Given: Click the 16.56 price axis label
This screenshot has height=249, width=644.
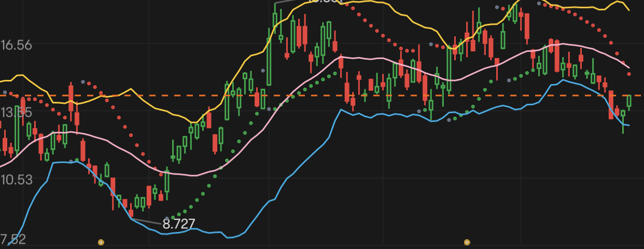Looking at the screenshot, I should 17,45.
